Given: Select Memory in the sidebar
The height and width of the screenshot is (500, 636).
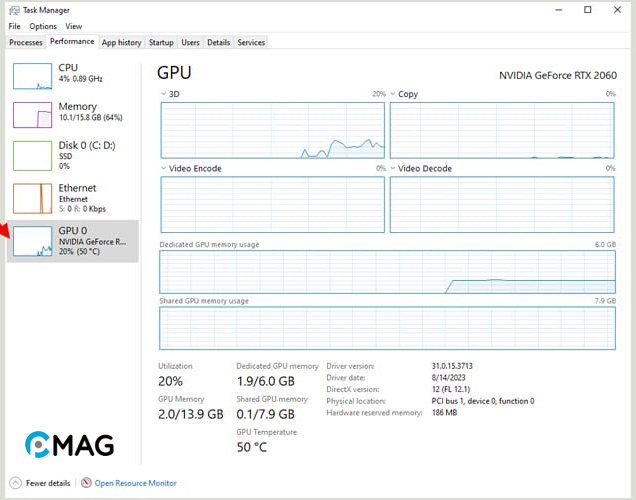Looking at the screenshot, I should 73,115.
